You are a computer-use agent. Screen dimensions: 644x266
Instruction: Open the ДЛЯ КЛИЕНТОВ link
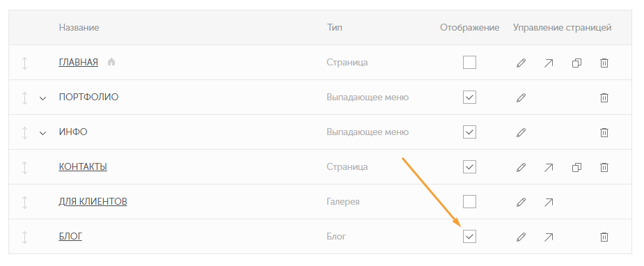click(93, 201)
